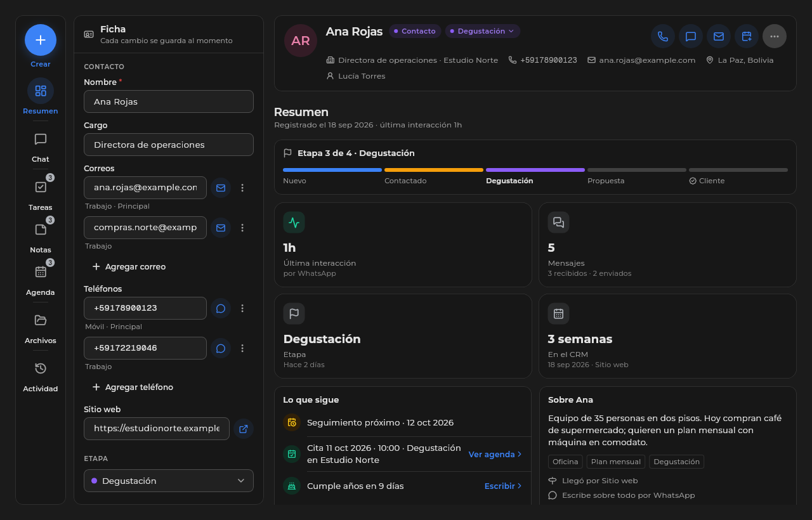
Task: Send email using the header envelope icon
Action: [719, 36]
